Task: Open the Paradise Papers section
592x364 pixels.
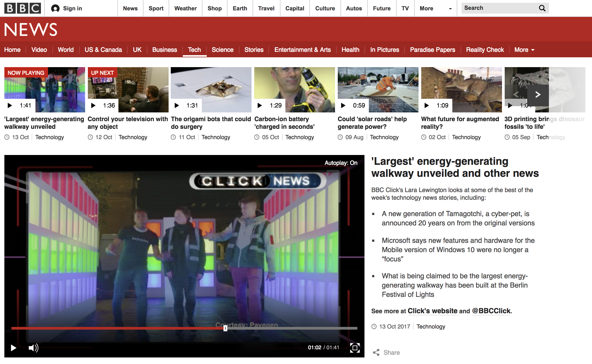Action: (x=432, y=50)
